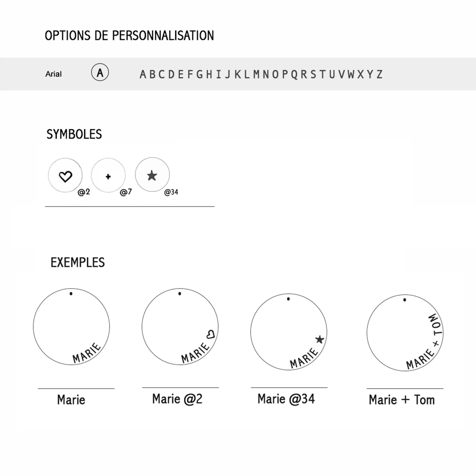The image size is (476, 476).
Task: Click the heart symbol circle
Action: 65,175
